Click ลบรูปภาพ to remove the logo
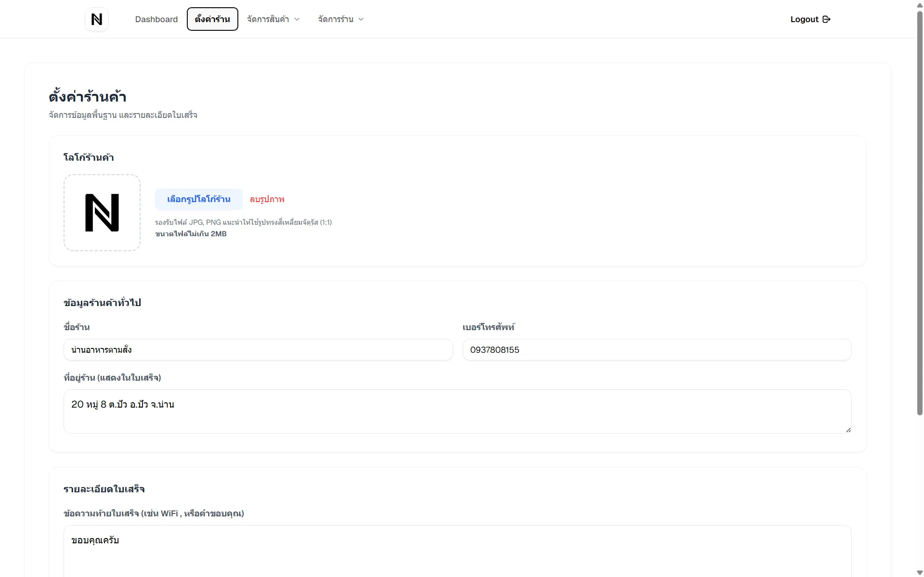The width and height of the screenshot is (924, 577). click(x=267, y=199)
